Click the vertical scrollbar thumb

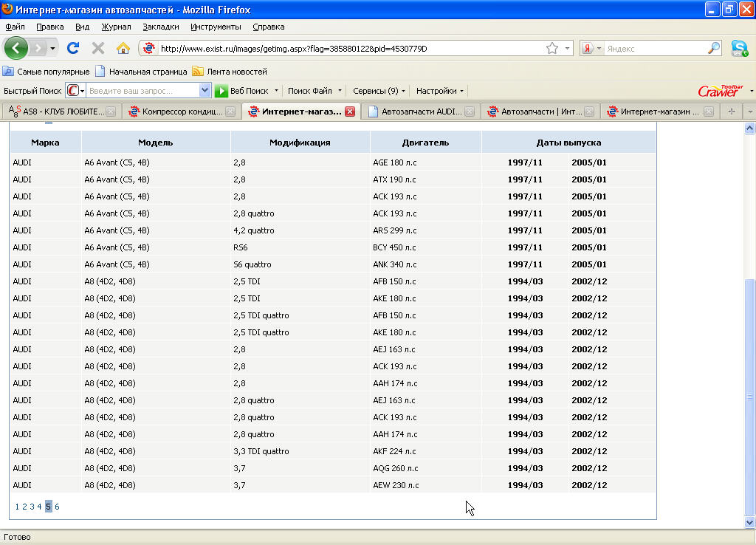pos(750,397)
